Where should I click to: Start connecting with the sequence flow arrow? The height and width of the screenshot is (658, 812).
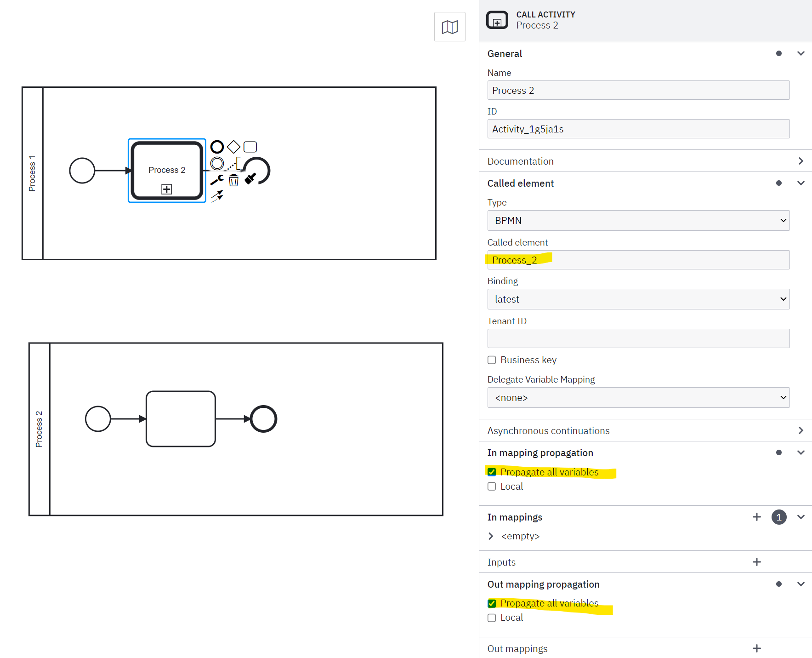point(217,195)
